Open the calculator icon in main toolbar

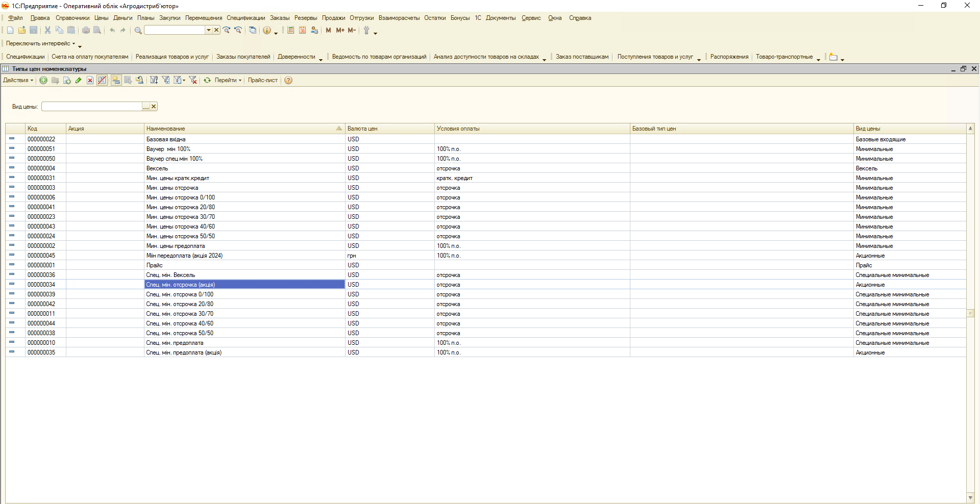pyautogui.click(x=290, y=31)
